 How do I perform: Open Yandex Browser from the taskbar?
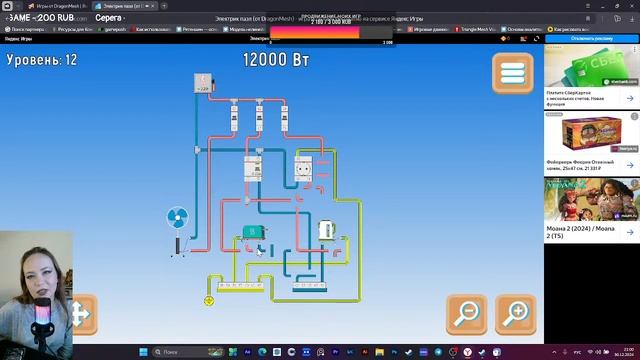[x=468, y=352]
